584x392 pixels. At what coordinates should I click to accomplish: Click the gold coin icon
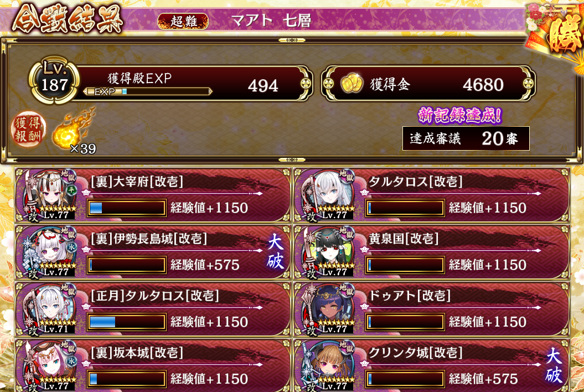[352, 84]
